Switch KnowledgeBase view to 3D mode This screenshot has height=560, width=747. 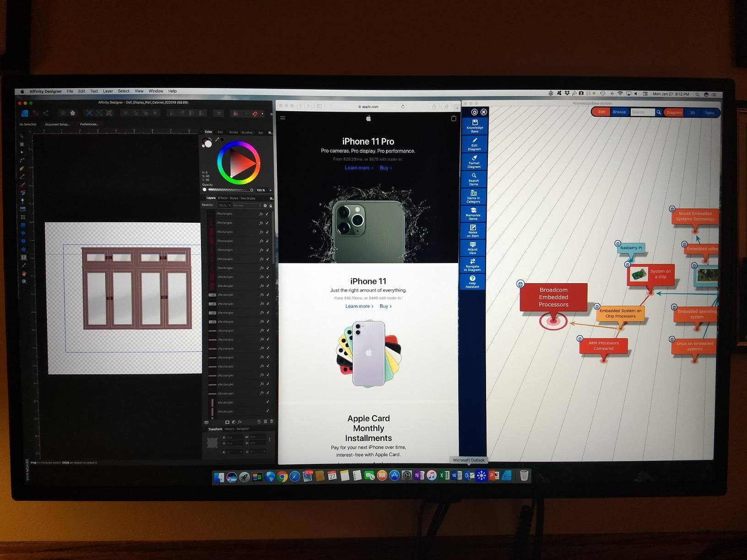(692, 113)
